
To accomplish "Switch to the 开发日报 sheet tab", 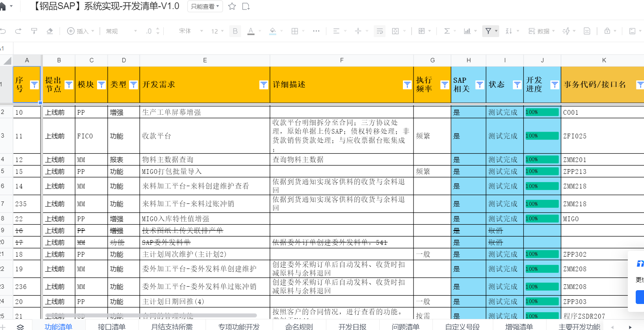I will point(352,326).
